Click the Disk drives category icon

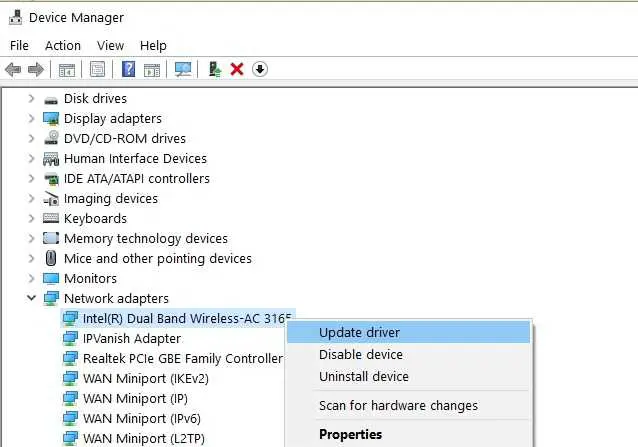pyautogui.click(x=51, y=99)
